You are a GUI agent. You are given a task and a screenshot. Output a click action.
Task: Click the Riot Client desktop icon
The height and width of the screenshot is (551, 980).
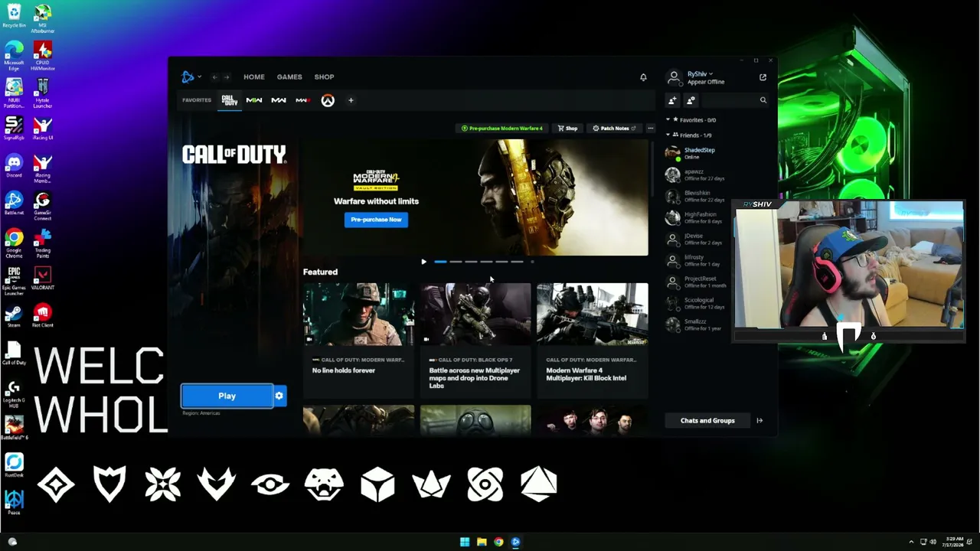click(43, 316)
